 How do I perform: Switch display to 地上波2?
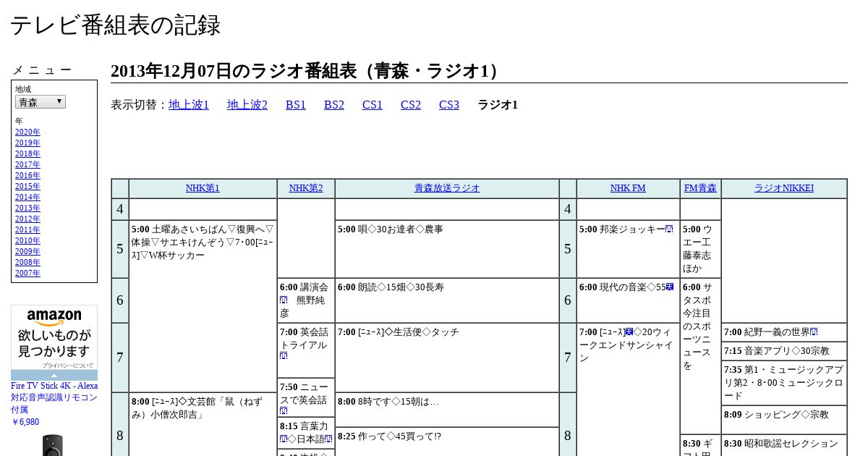[247, 105]
